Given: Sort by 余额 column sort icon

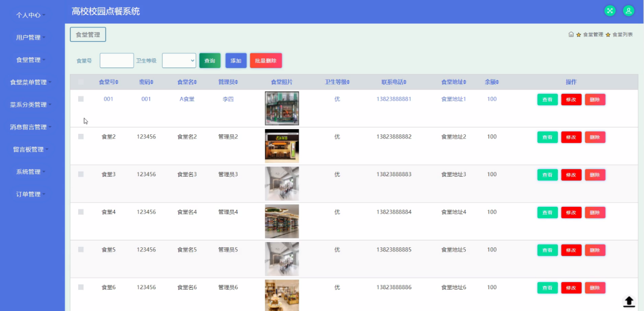Looking at the screenshot, I should [x=497, y=82].
